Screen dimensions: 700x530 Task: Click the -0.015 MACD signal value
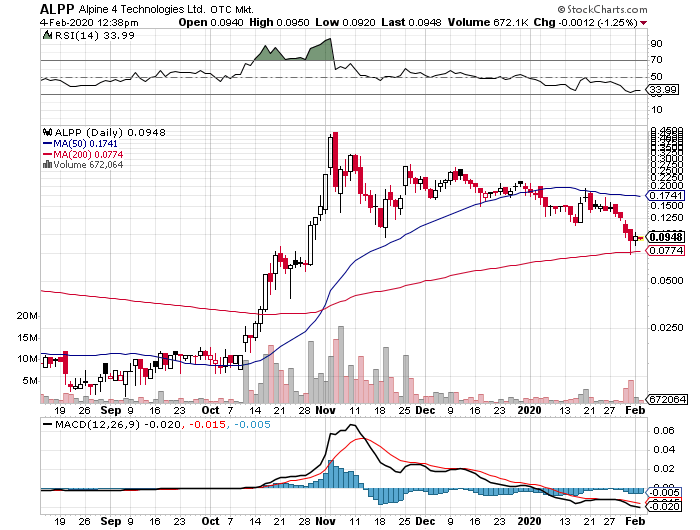(208, 424)
